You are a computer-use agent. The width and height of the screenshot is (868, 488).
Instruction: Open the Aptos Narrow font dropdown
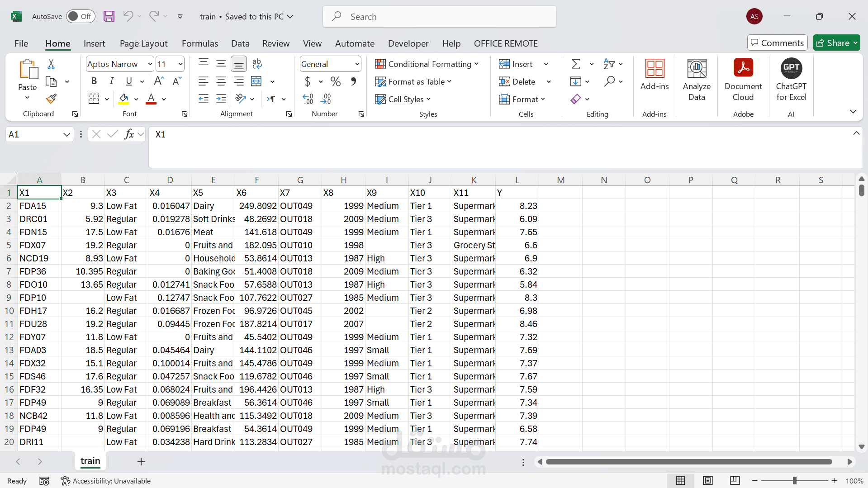point(150,64)
